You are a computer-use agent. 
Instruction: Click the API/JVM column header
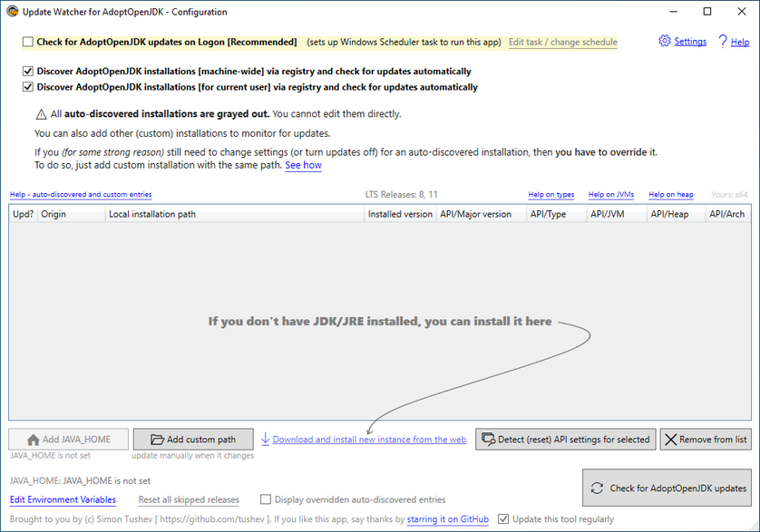coord(617,214)
